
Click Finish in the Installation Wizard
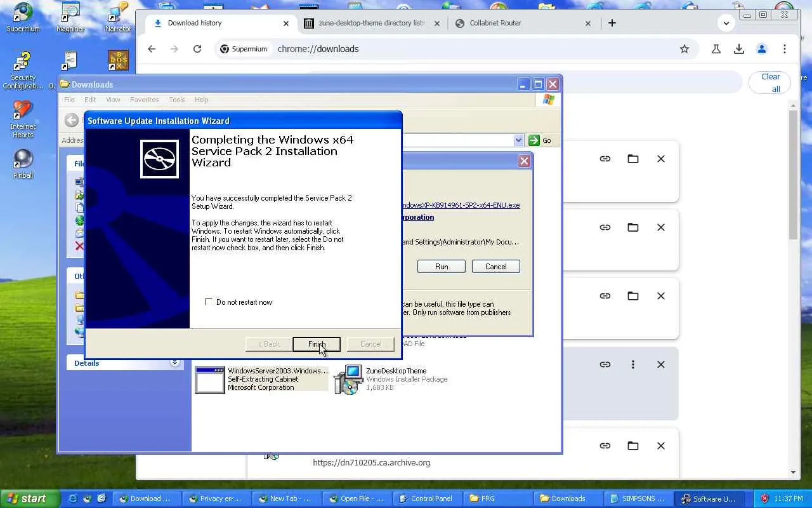point(317,344)
